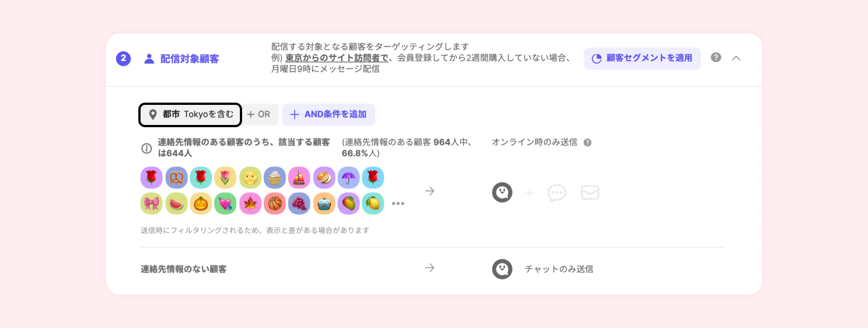Screen dimensions: 868x328
Task: Add an OR condition
Action: pos(259,114)
